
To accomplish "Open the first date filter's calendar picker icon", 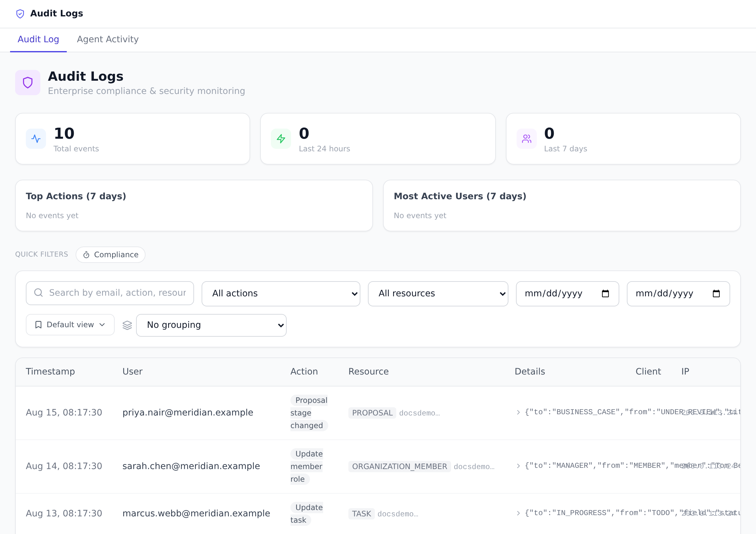I will 605,293.
